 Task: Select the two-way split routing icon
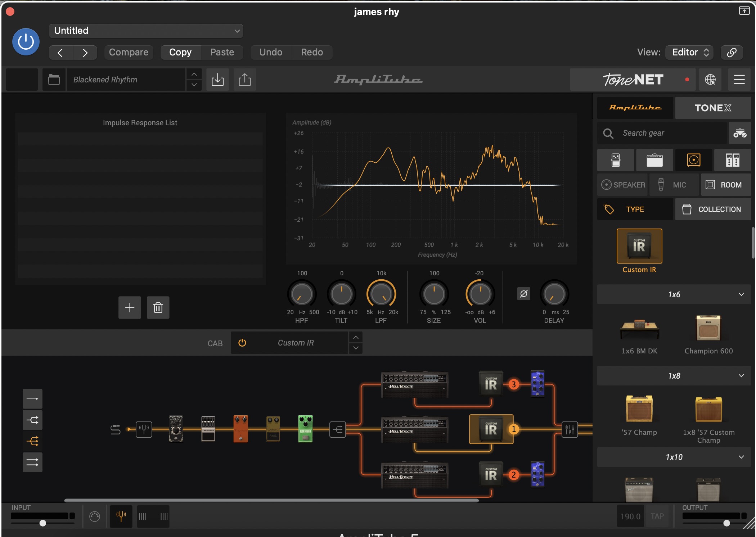coord(32,420)
